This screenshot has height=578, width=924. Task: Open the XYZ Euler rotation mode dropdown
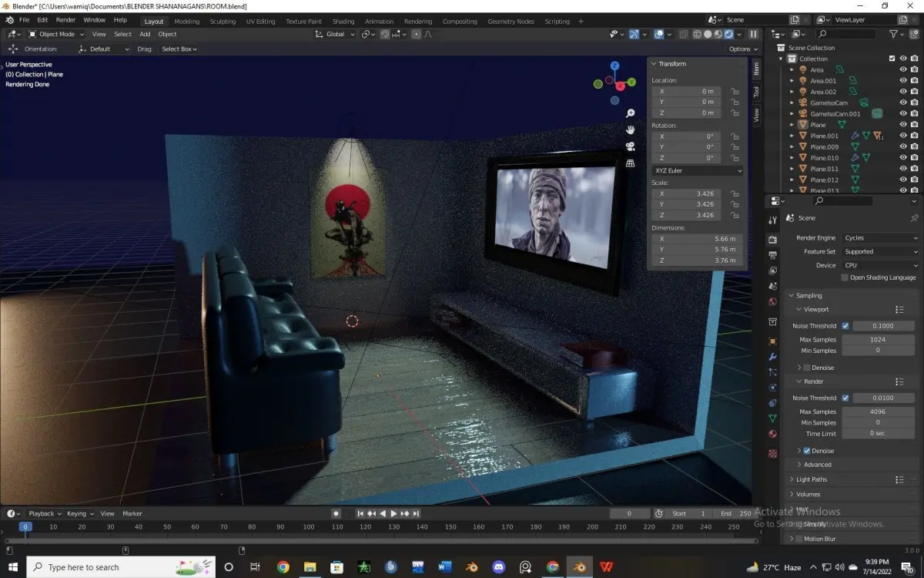(x=698, y=170)
